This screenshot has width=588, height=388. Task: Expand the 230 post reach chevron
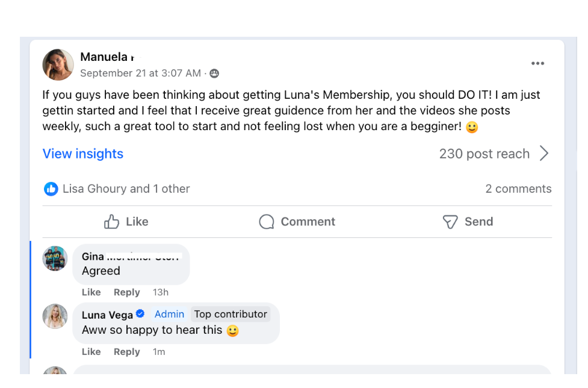pos(544,154)
